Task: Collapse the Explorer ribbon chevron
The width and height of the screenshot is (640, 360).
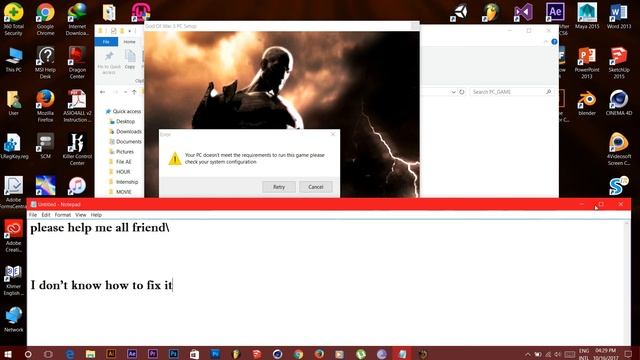Action: point(546,42)
